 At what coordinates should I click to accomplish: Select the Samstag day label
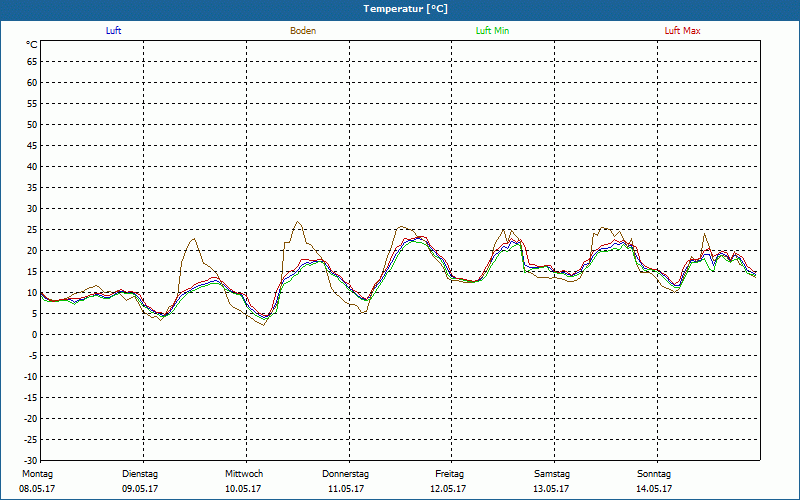(552, 474)
